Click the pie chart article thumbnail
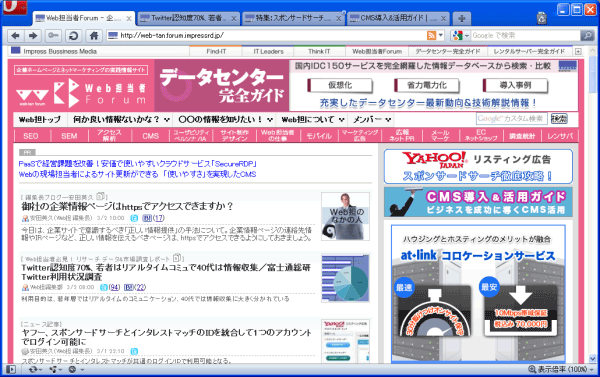The width and height of the screenshot is (600, 377). click(x=346, y=278)
